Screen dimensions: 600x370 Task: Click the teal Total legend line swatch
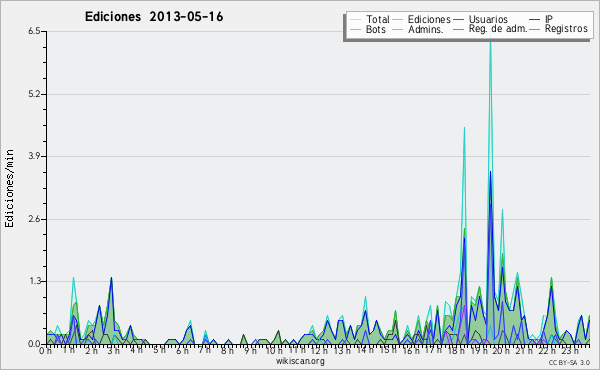point(355,20)
